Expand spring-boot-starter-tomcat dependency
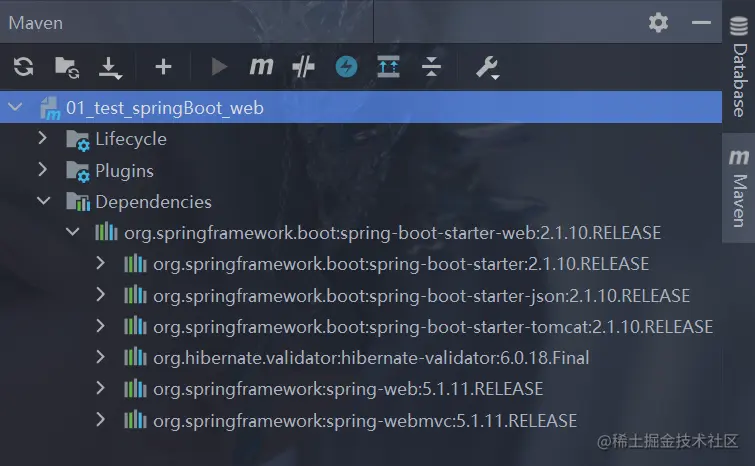This screenshot has height=466, width=755. 100,326
